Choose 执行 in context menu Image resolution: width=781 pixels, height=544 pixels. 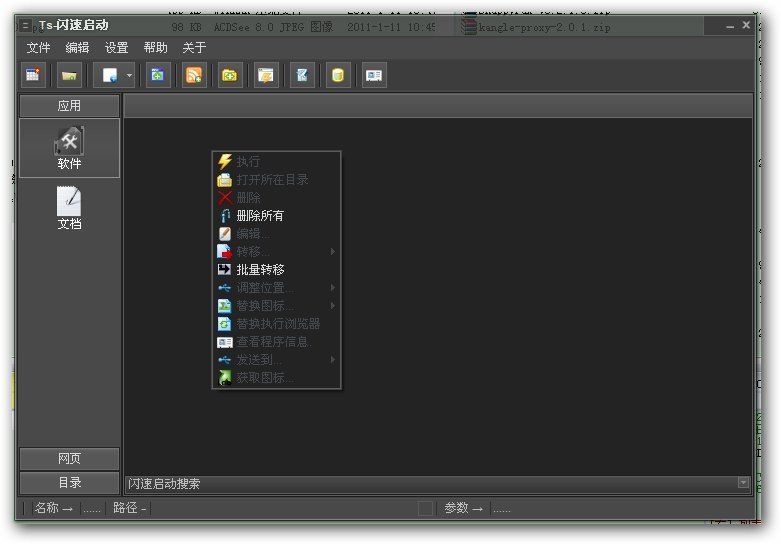pyautogui.click(x=276, y=161)
